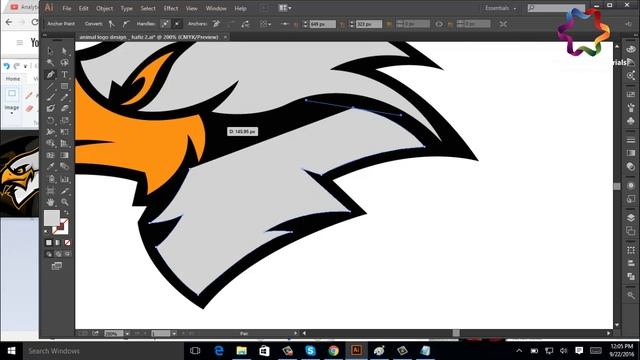This screenshot has width=640, height=360.
Task: Click the Y coordinate input field
Action: (x=369, y=24)
